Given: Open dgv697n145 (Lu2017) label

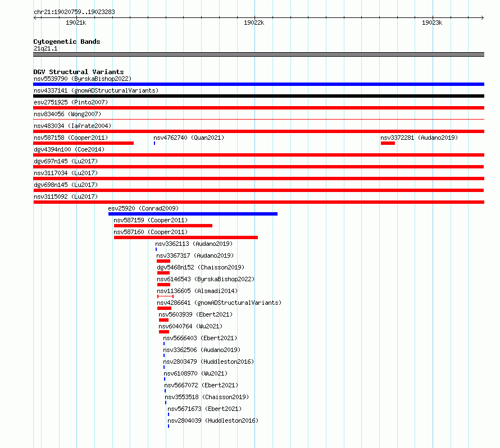Looking at the screenshot, I should [x=66, y=161].
